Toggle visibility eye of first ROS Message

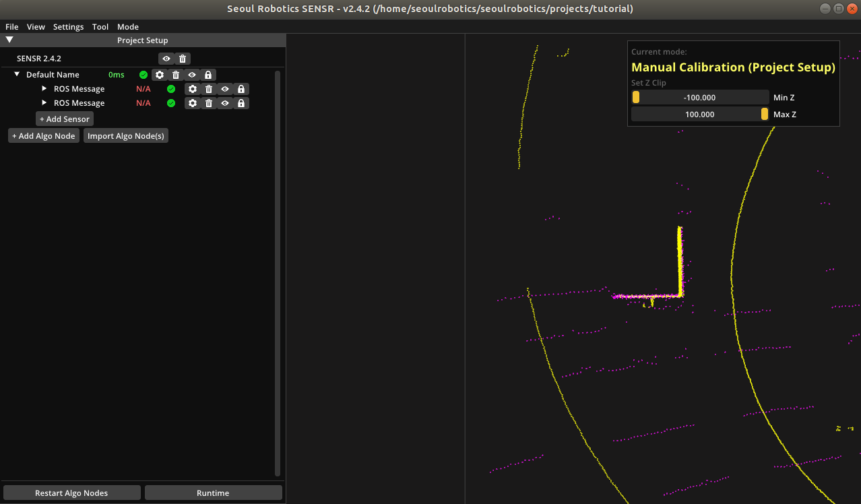click(225, 89)
